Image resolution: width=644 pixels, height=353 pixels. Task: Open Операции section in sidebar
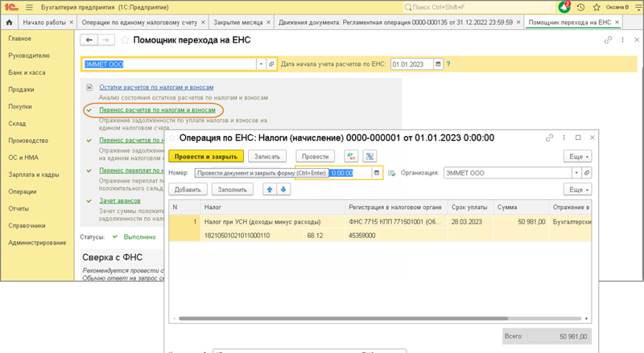tap(23, 191)
